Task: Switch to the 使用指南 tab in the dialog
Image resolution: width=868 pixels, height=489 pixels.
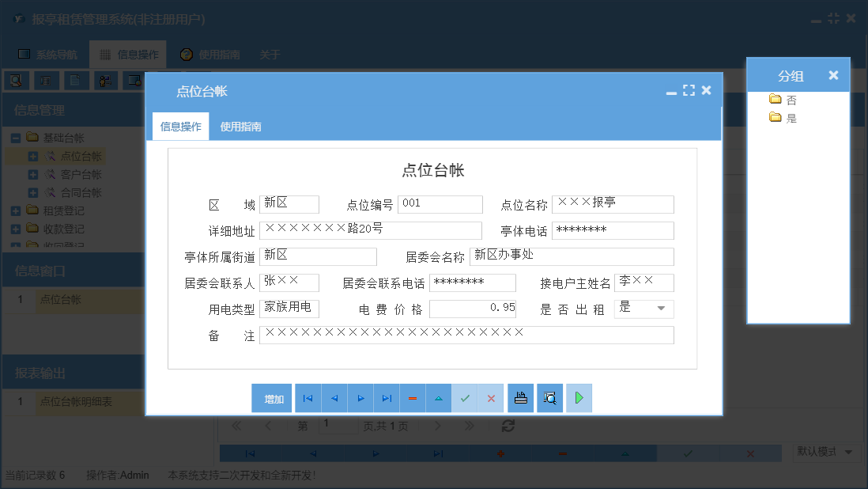Action: pos(239,126)
